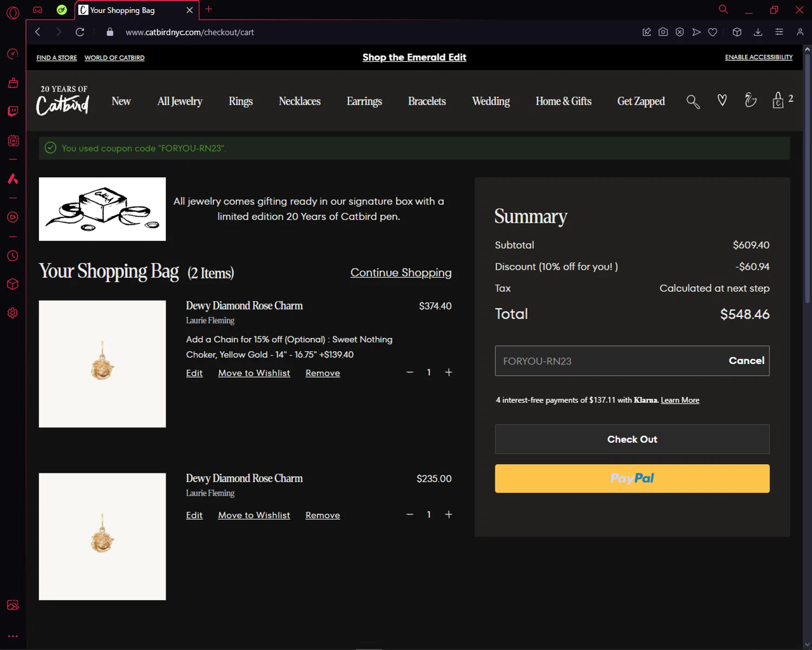Pay with the PayPal button

point(632,478)
